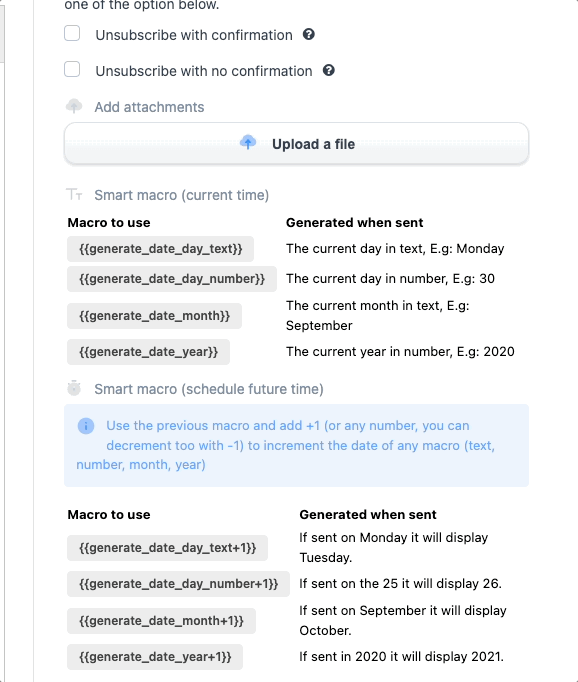The image size is (578, 682).
Task: Click help icon beside Unsubscribe with no confirmation
Action: pyautogui.click(x=329, y=70)
